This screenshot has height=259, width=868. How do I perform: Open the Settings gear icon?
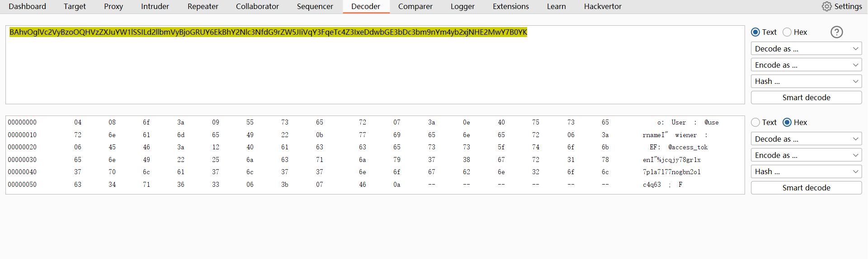click(827, 6)
